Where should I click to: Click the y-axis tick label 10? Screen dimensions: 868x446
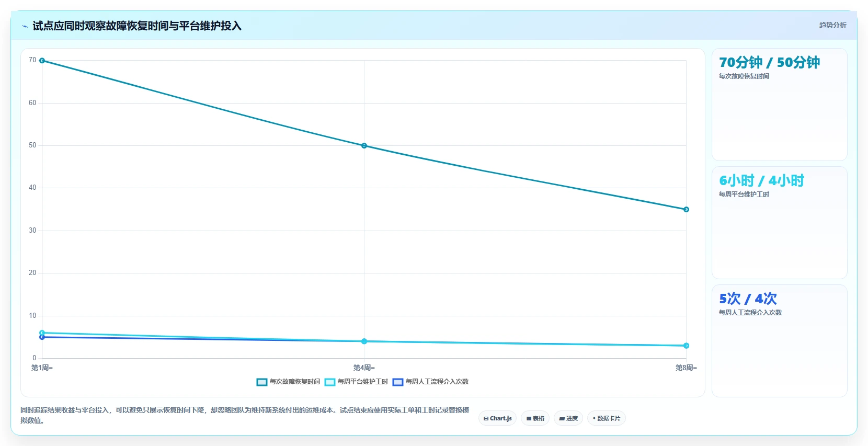(32, 316)
